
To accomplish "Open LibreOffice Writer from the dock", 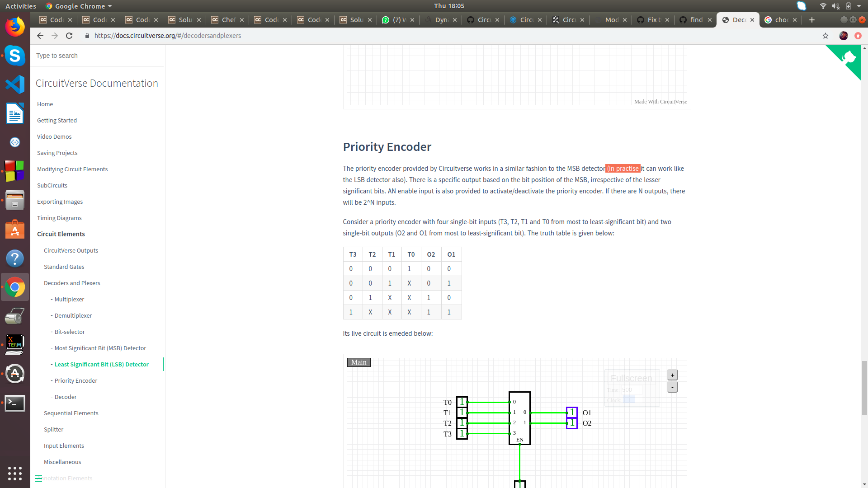I will pos(15,113).
